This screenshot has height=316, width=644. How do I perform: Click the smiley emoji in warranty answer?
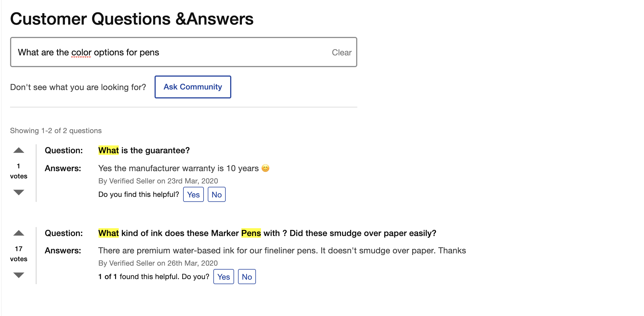point(265,168)
